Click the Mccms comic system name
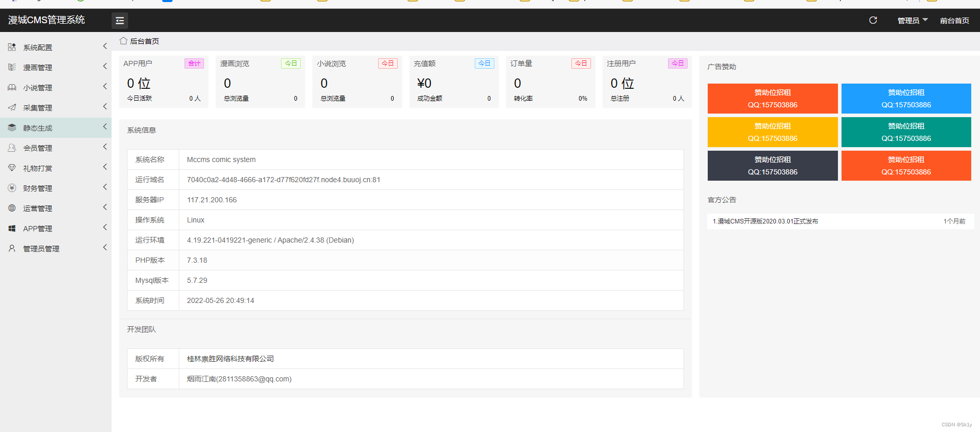This screenshot has height=432, width=980. click(221, 159)
